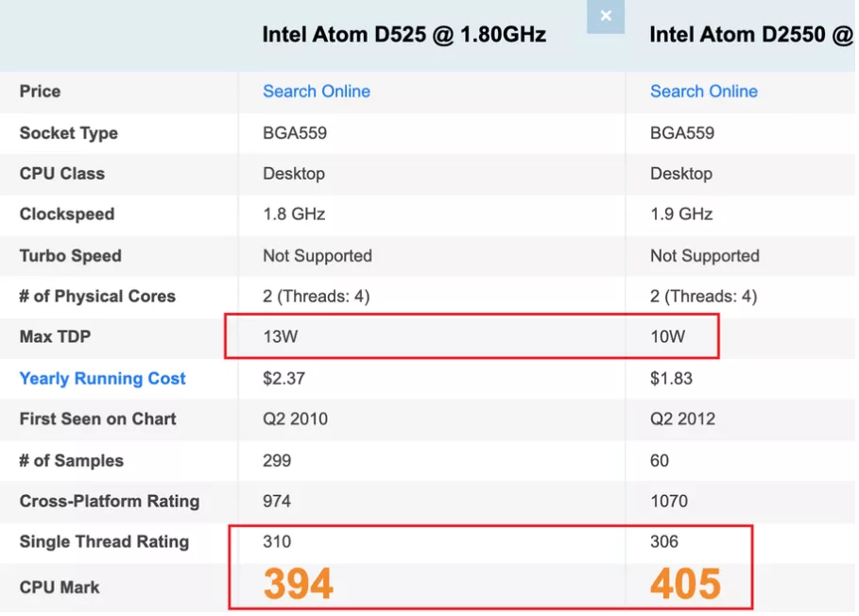Select the 405 CPU Mark score

(685, 584)
